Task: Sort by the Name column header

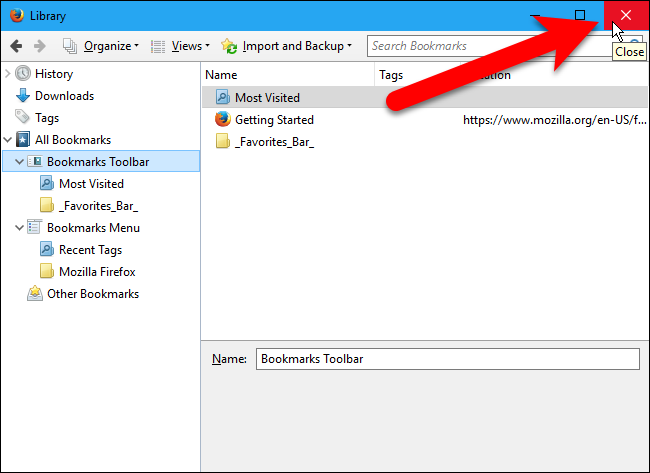Action: [289, 75]
